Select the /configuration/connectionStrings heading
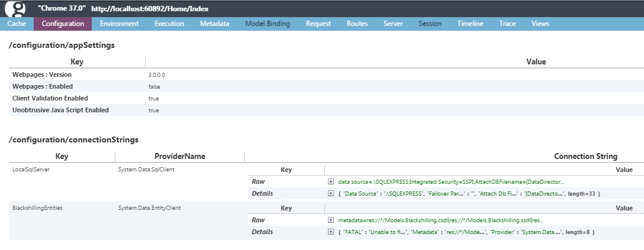The height and width of the screenshot is (250, 644). click(73, 139)
